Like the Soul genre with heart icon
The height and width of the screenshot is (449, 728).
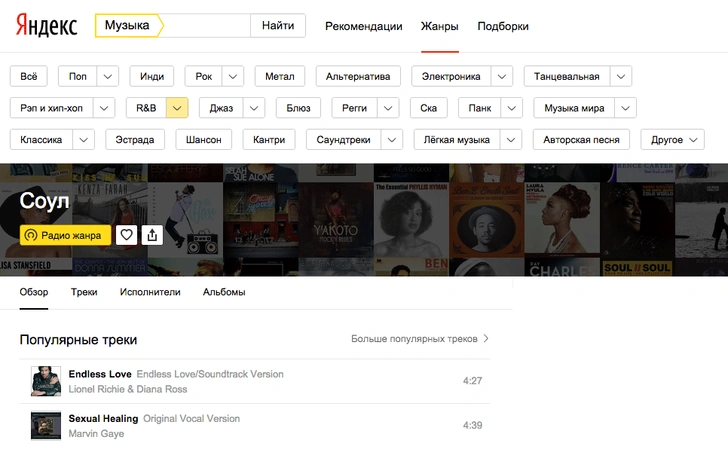pos(126,235)
